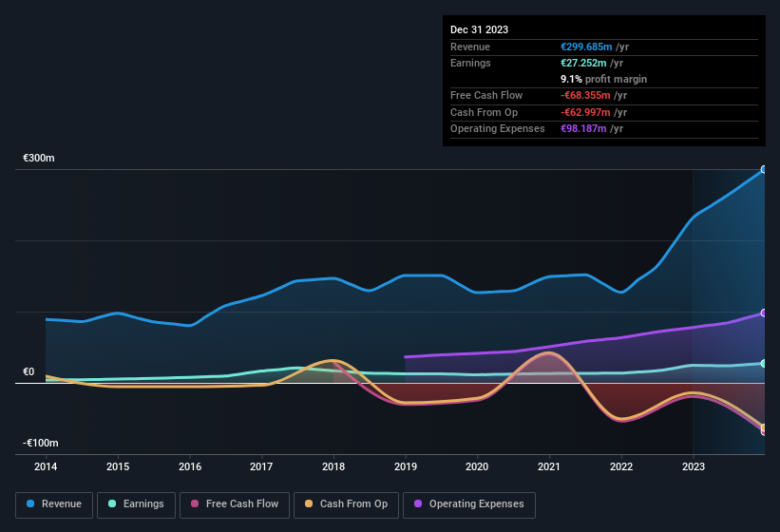Select the 2023 x-axis label
The height and width of the screenshot is (532, 780).
point(694,466)
